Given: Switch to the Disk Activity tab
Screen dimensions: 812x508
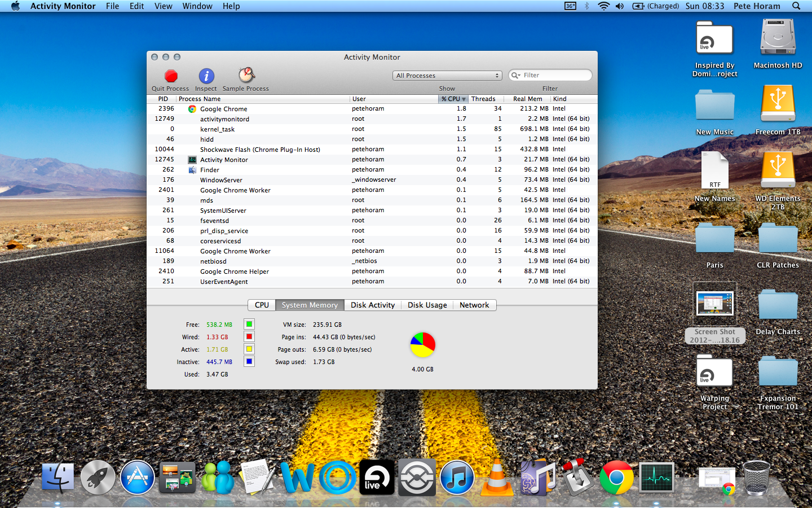Looking at the screenshot, I should click(x=373, y=305).
